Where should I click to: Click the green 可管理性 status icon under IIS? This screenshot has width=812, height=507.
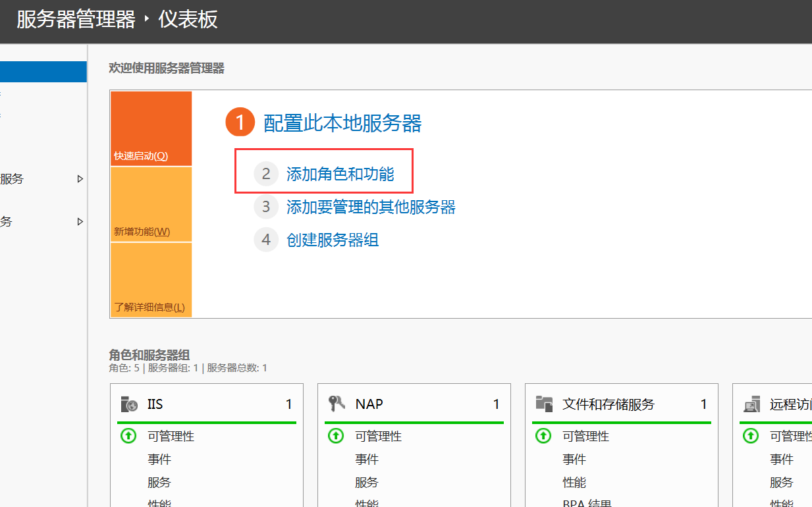(129, 436)
